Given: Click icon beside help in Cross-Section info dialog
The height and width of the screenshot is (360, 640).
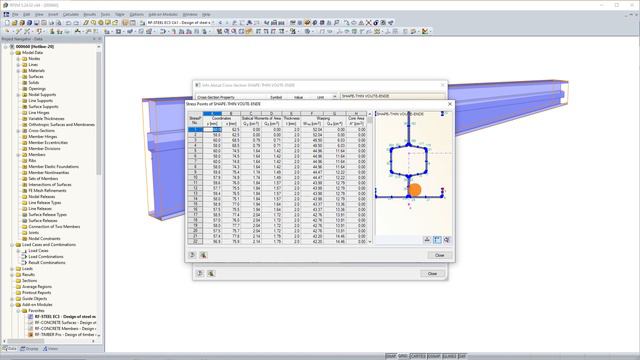Looking at the screenshot, I should coord(211,273).
